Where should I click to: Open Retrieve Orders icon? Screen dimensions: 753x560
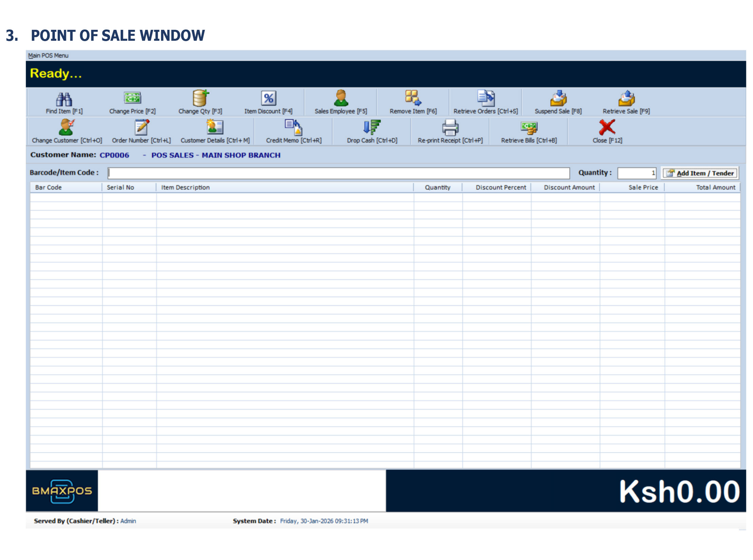486,98
